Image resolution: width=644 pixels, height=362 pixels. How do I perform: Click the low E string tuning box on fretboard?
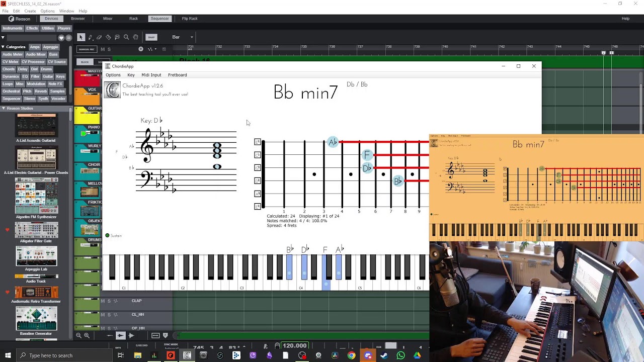[258, 206]
